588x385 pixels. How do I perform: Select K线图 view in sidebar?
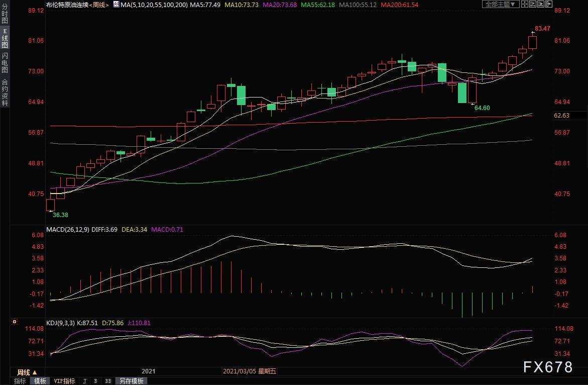coord(5,38)
